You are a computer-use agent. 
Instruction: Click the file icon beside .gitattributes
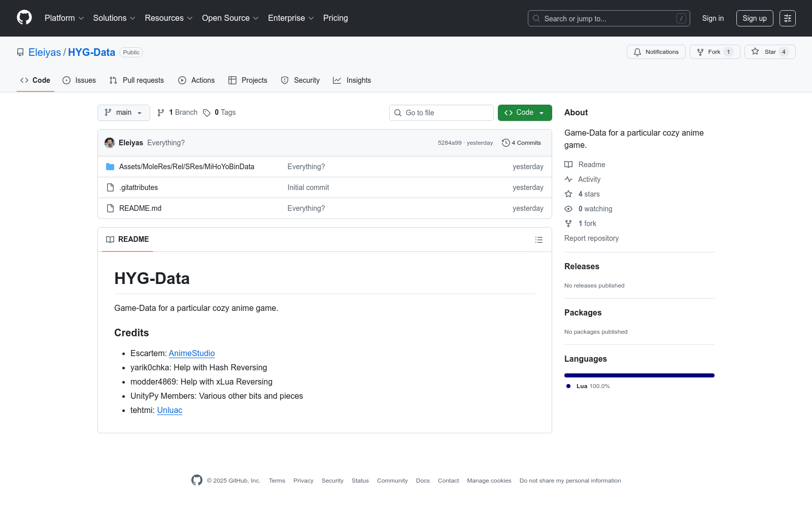pyautogui.click(x=110, y=187)
